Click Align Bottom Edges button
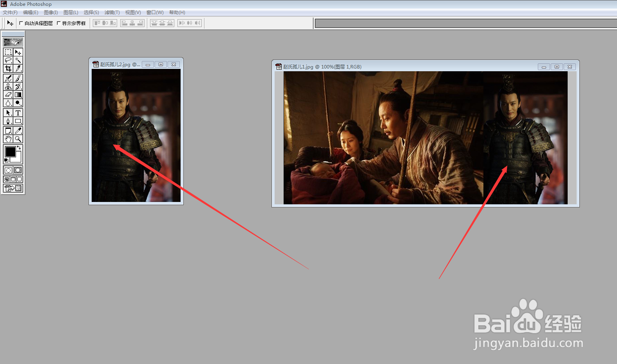Viewport: 617px width, 364px height. 113,23
